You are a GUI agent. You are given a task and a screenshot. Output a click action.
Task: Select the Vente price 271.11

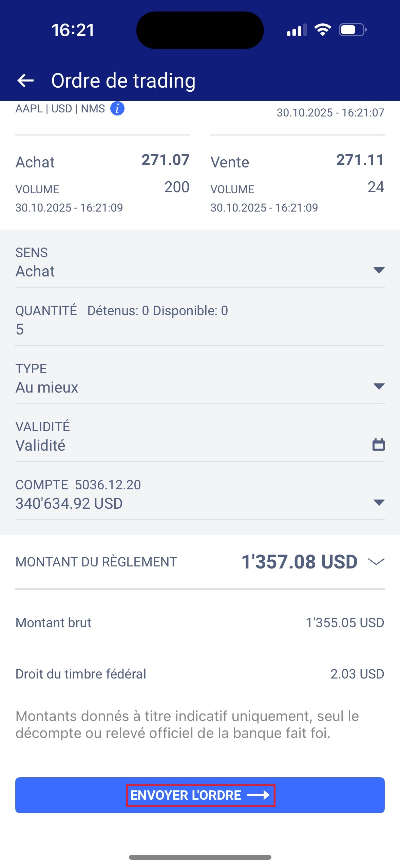pyautogui.click(x=360, y=160)
